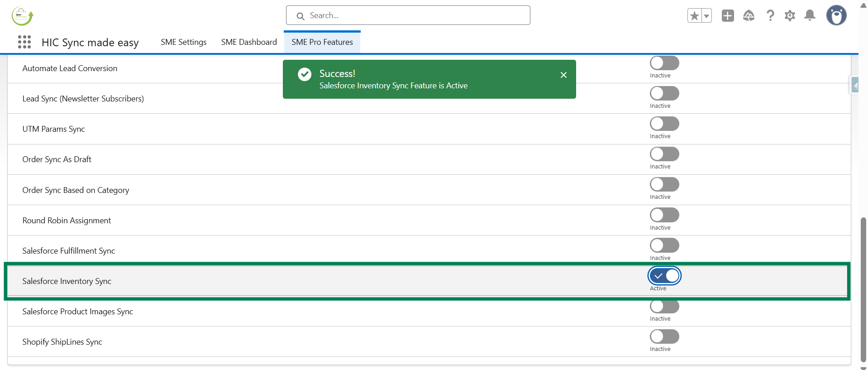This screenshot has height=370, width=868.
Task: Click the HIC Sync logo icon
Action: click(x=22, y=16)
